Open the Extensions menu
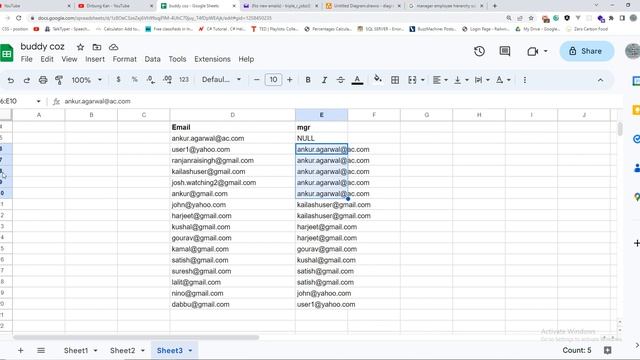This screenshot has width=640, height=360. point(212,59)
